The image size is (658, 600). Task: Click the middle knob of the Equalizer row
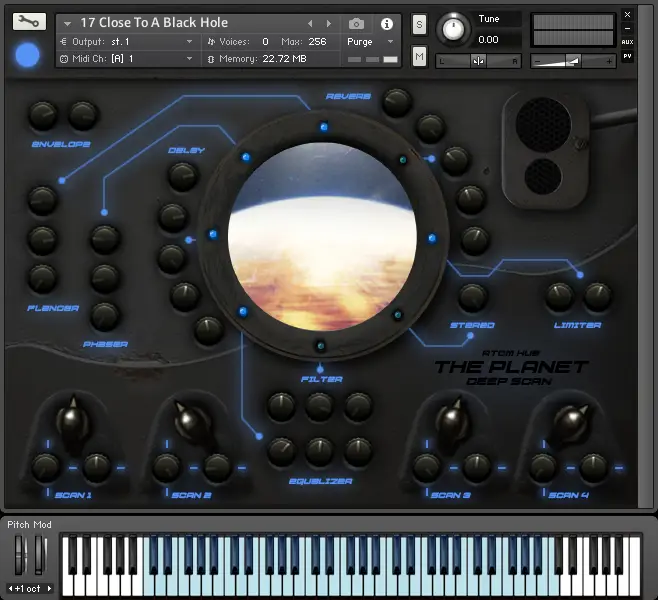point(319,451)
